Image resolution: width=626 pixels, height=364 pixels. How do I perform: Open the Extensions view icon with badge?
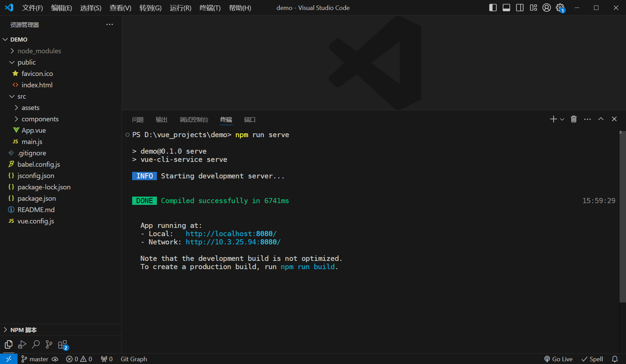tap(63, 345)
